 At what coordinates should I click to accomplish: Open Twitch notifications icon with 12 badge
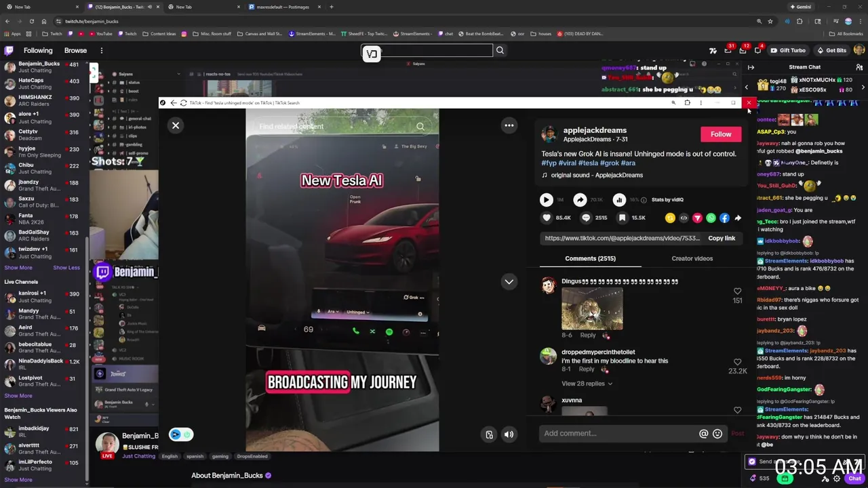[x=743, y=50]
